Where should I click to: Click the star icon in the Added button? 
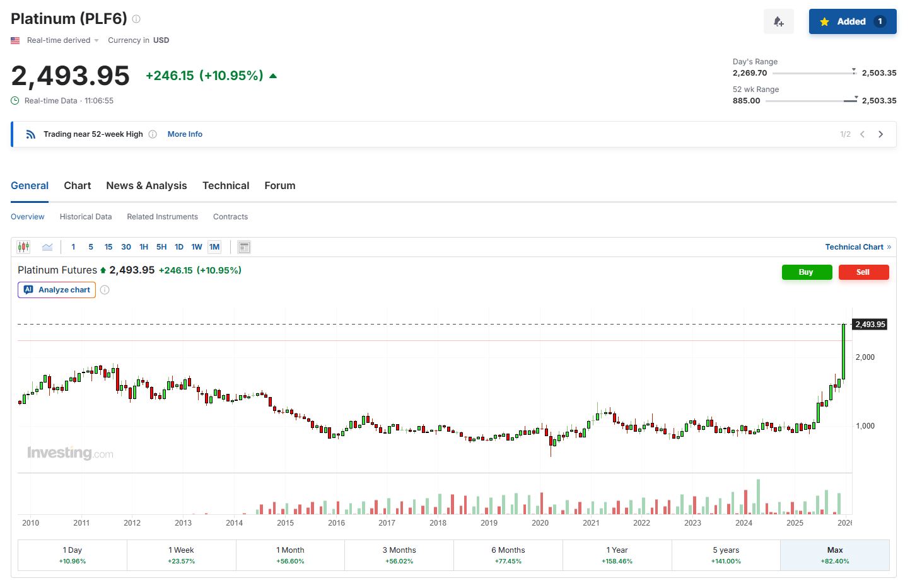coord(824,21)
